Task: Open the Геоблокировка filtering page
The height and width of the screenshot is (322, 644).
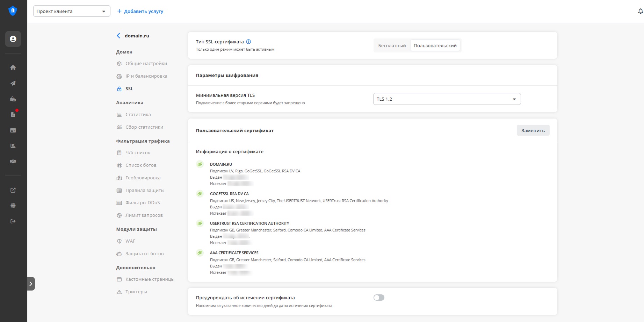Action: (x=143, y=178)
